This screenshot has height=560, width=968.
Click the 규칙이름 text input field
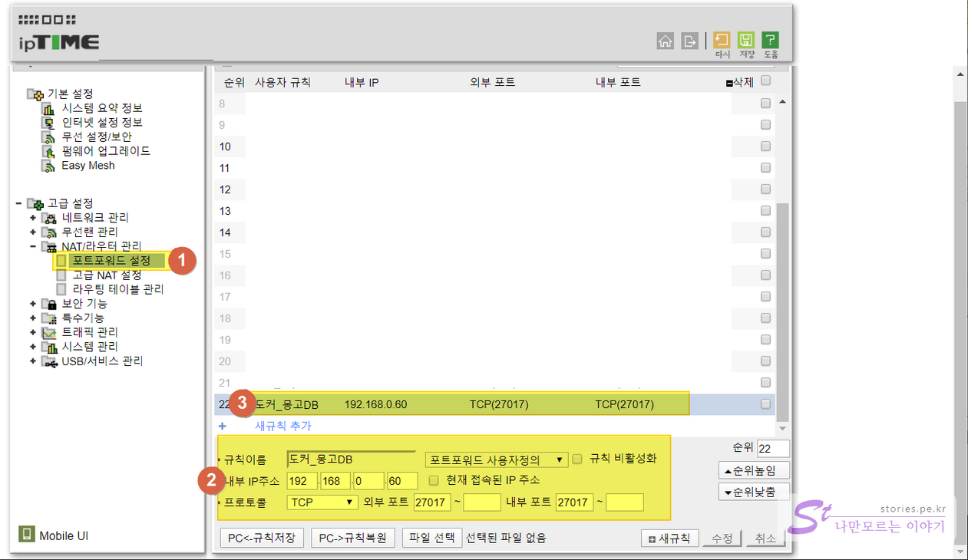coord(351,460)
